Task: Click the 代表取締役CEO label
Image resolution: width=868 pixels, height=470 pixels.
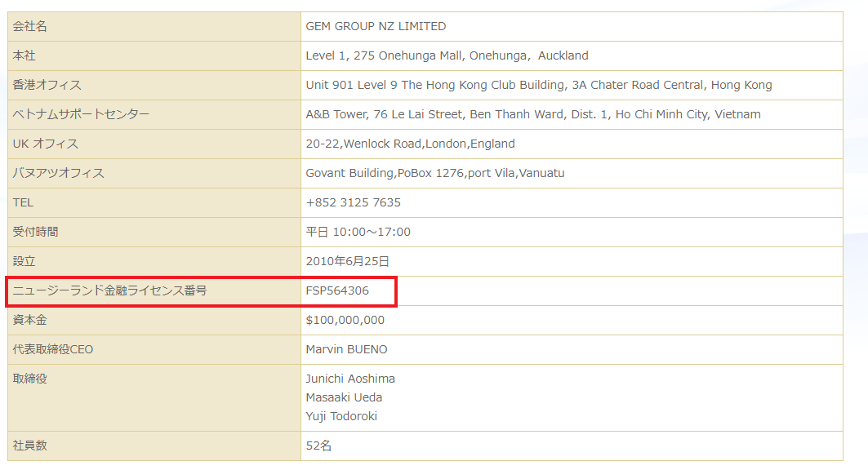Action: coord(52,349)
